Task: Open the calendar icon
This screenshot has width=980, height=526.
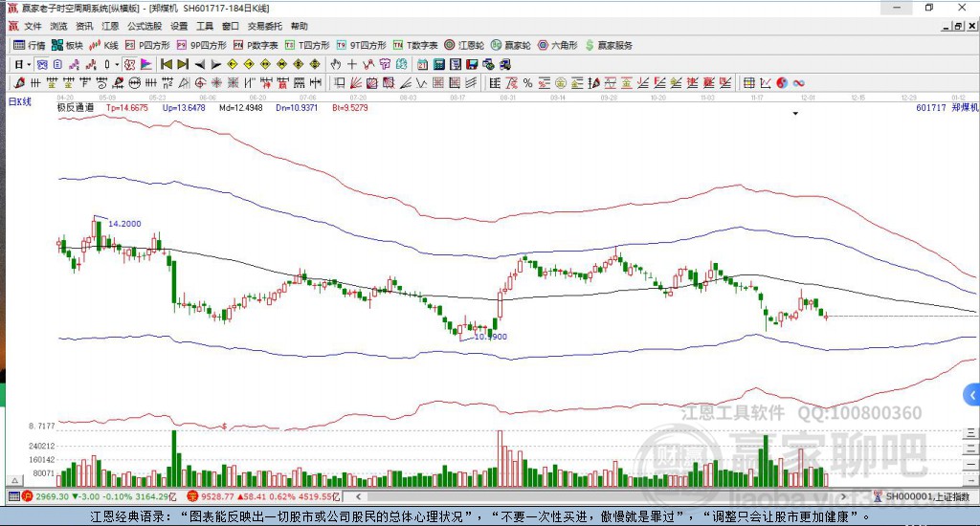Action: point(422,64)
